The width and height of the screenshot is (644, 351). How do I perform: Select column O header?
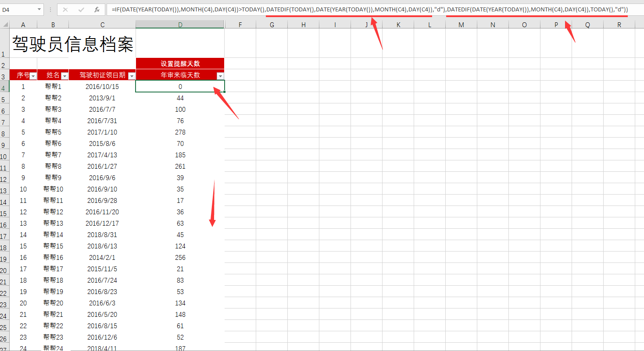click(524, 25)
